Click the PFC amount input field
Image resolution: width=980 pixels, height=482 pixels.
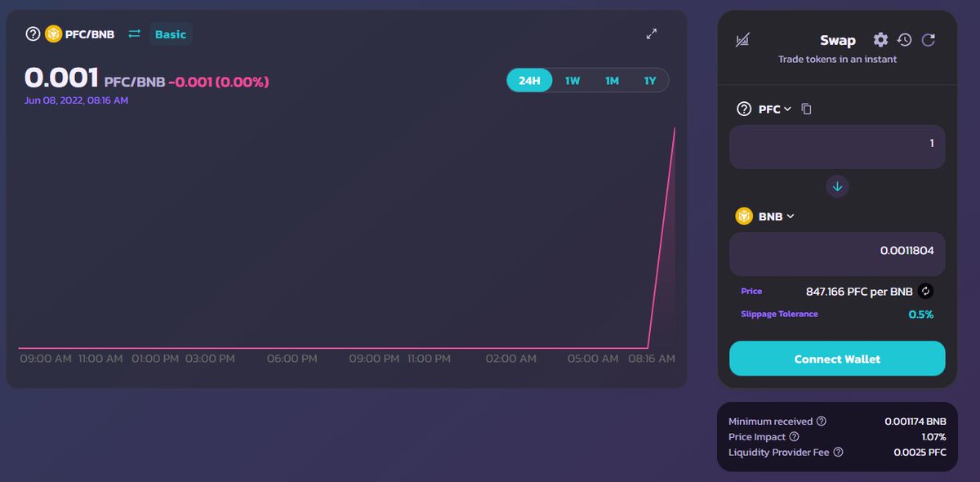(x=837, y=147)
